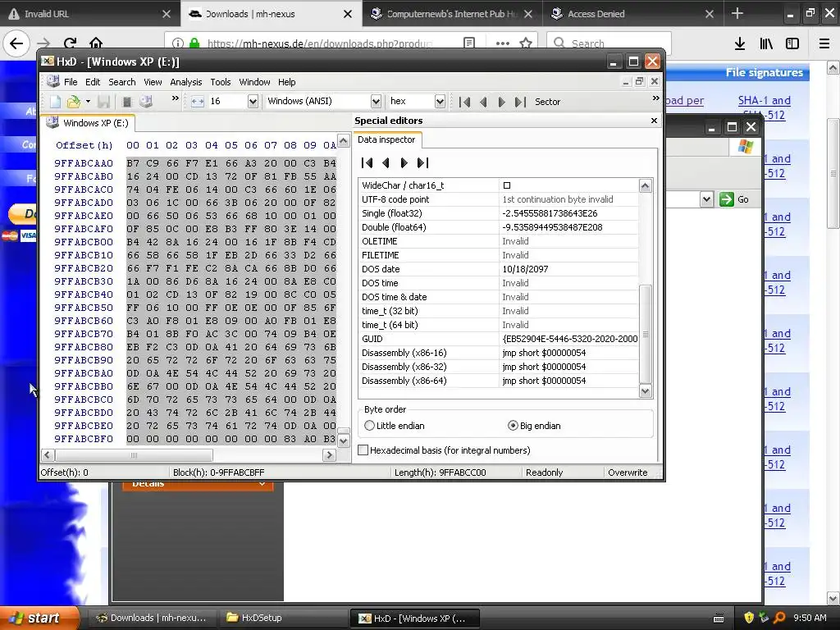Click the bytes per row width icon

tap(197, 101)
